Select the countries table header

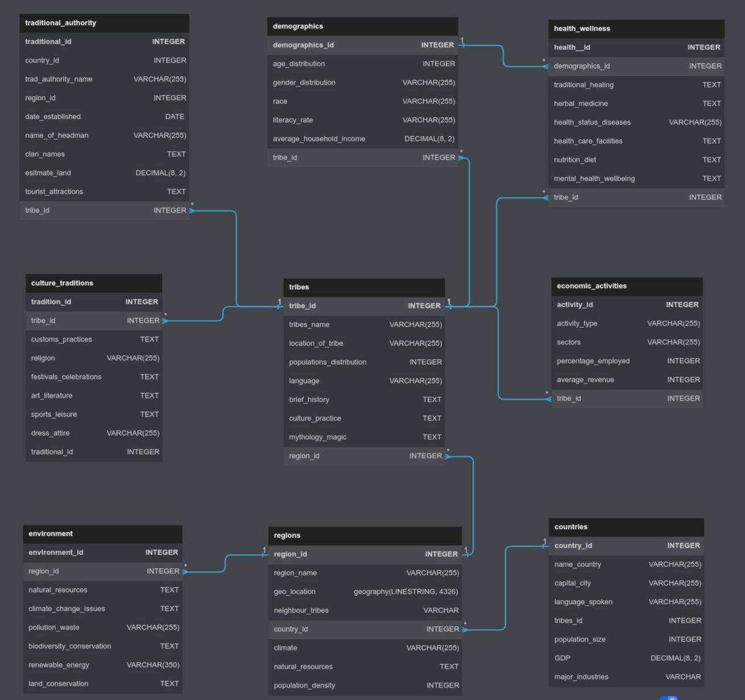pyautogui.click(x=626, y=527)
